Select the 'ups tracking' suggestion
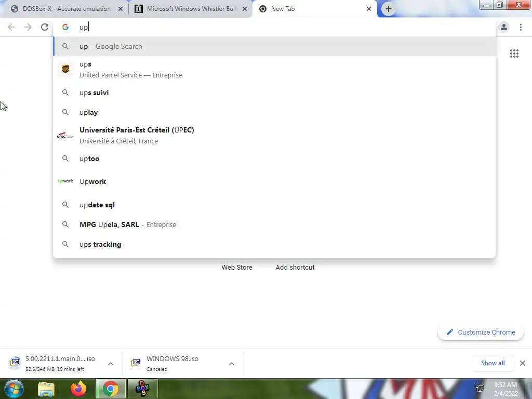The height and width of the screenshot is (399, 532). 274,244
